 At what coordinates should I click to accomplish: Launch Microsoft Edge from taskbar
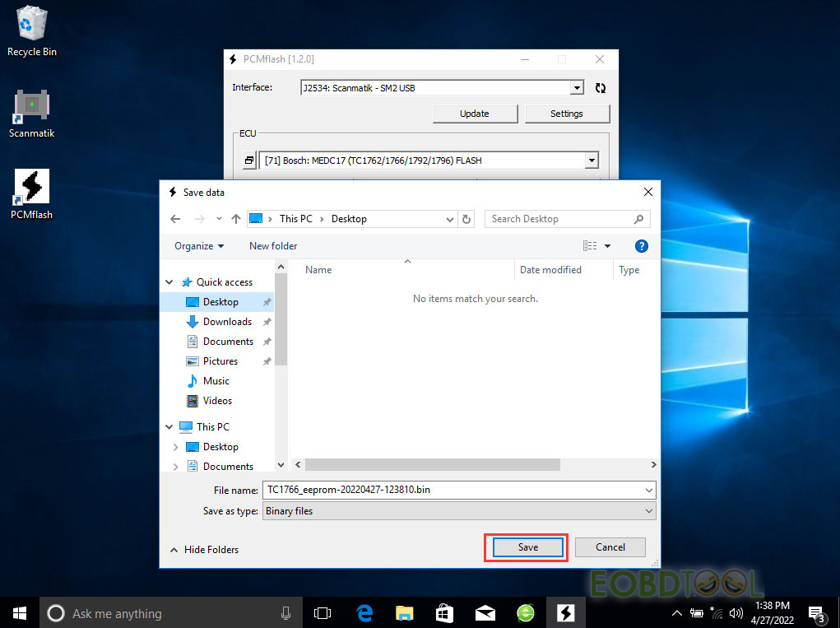[x=364, y=613]
